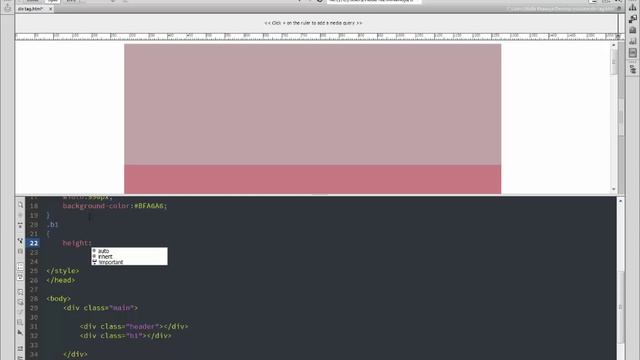The height and width of the screenshot is (360, 640).
Task: Click the code toolbar icon beside line 23
Action: pyautogui.click(x=20, y=251)
